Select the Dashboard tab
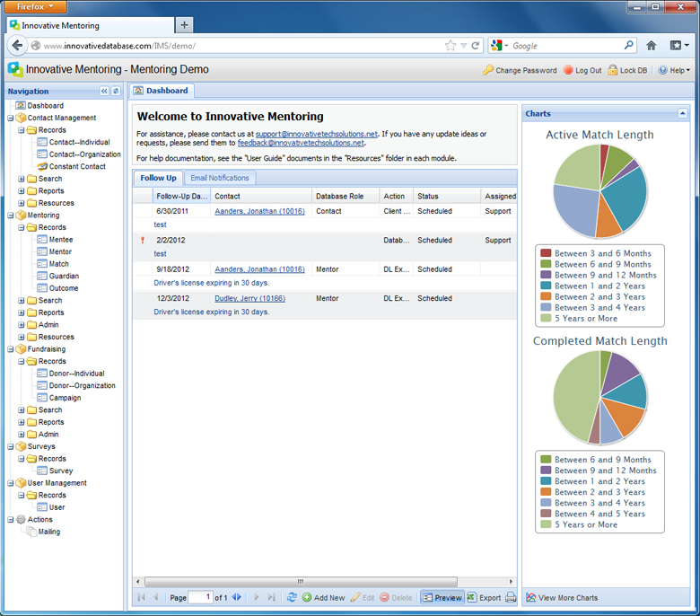 [x=162, y=91]
